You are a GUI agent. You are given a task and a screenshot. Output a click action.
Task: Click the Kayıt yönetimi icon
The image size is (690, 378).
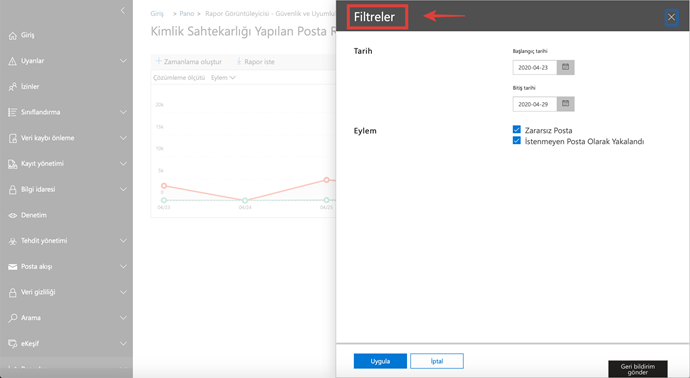[x=13, y=164]
